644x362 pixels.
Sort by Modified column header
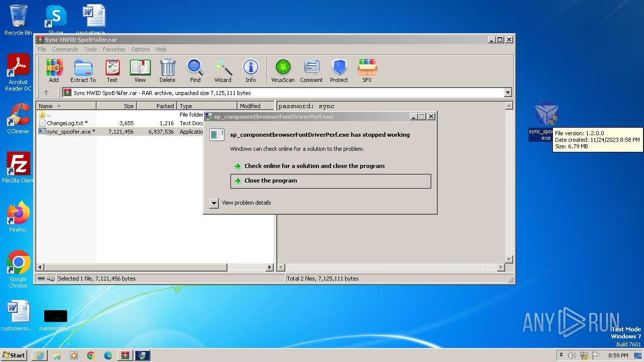pos(255,106)
